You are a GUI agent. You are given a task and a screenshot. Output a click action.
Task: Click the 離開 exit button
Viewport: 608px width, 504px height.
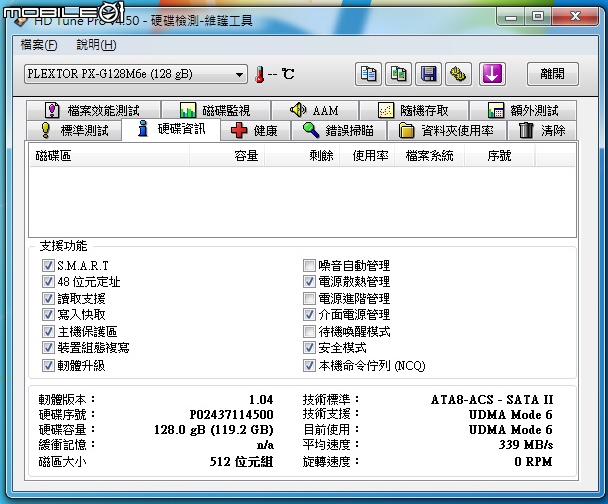(553, 74)
